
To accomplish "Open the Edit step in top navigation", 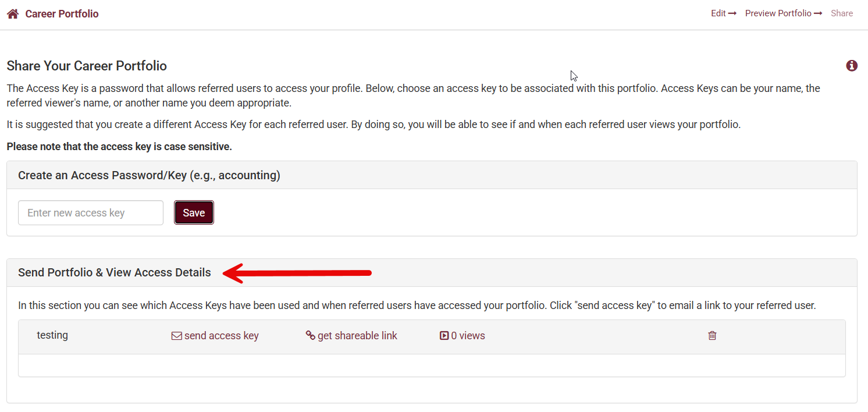I will tap(718, 13).
